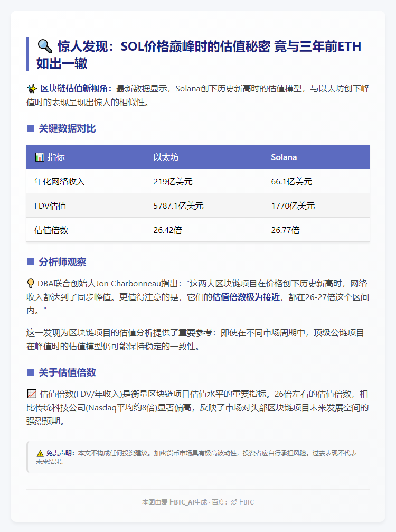Click the name Jon Charbonneau
396x532 pixels.
(128, 284)
